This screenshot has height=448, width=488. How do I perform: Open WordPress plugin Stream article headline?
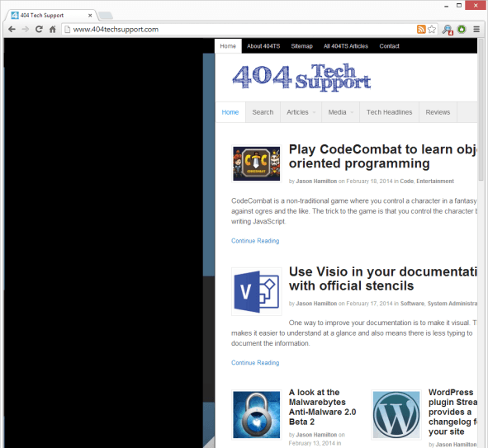point(452,412)
